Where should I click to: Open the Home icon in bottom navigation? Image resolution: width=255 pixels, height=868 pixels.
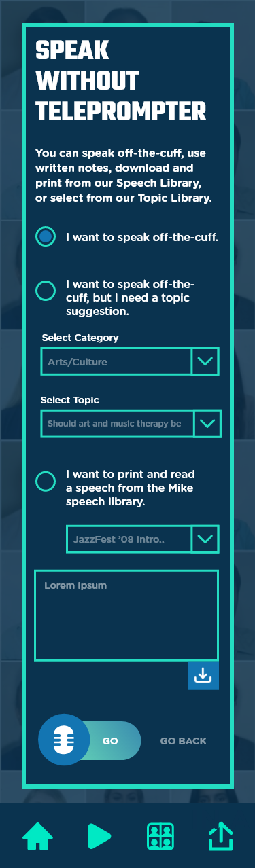pyautogui.click(x=38, y=836)
